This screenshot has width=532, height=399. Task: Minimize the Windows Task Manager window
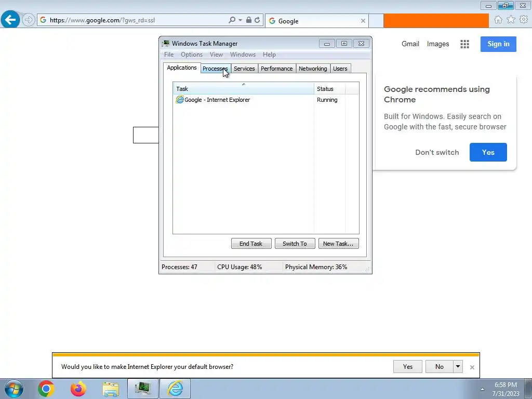coord(327,44)
